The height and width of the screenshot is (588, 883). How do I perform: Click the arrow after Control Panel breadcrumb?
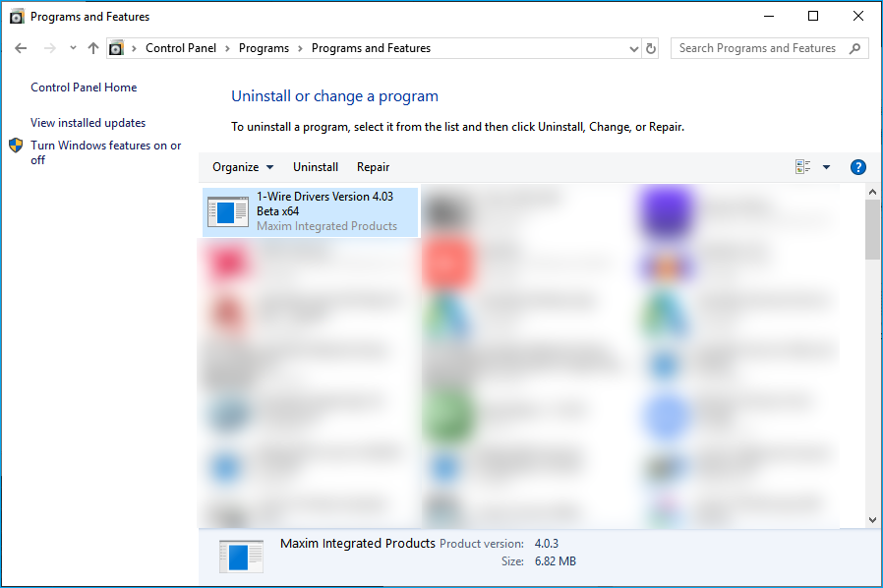(x=227, y=49)
